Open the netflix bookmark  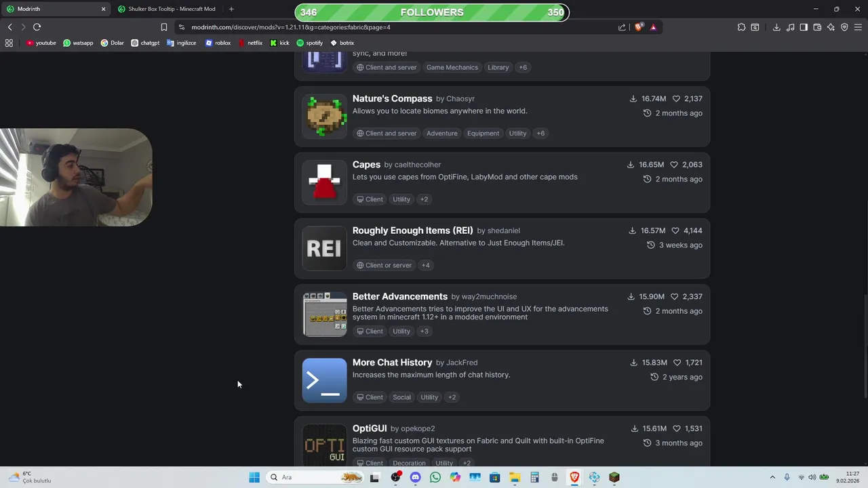(x=250, y=43)
